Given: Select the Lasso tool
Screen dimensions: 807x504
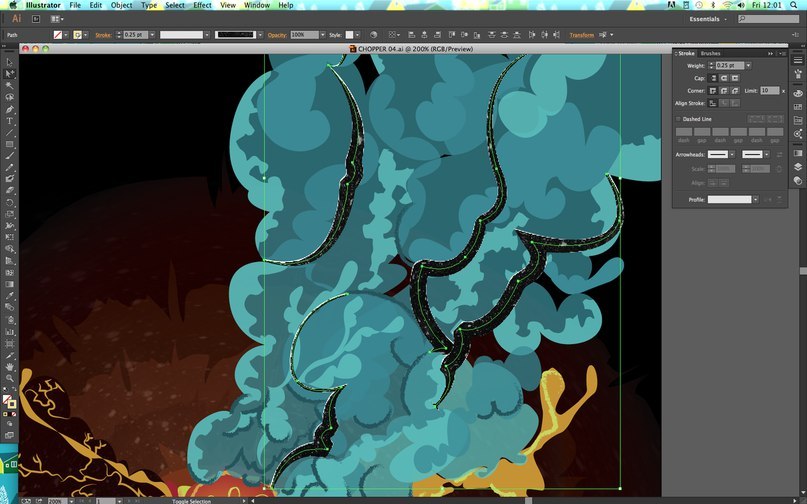Looking at the screenshot, I should 9,97.
